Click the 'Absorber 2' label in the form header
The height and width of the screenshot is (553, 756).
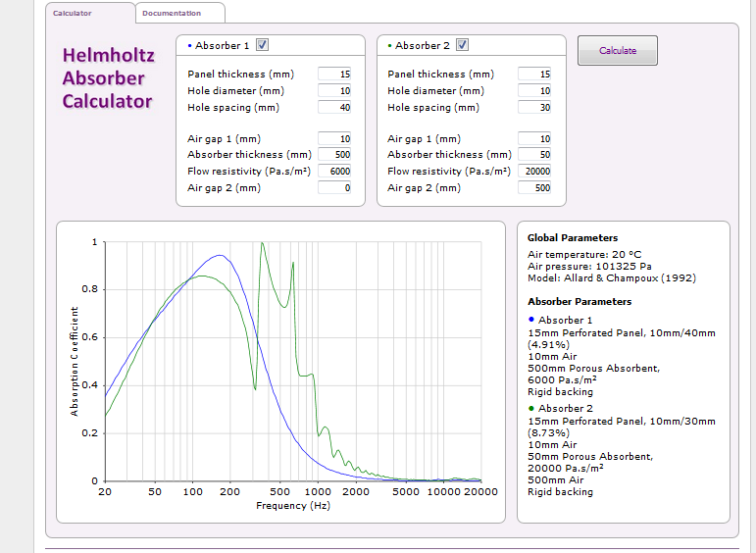[x=422, y=45]
